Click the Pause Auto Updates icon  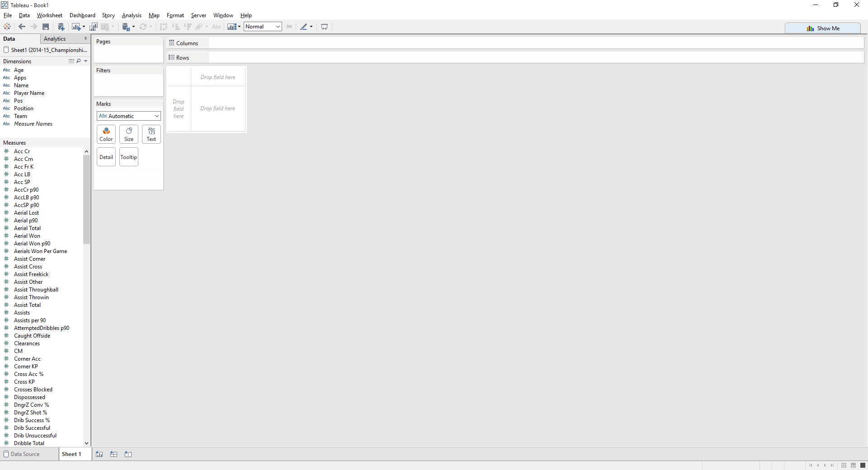(126, 27)
